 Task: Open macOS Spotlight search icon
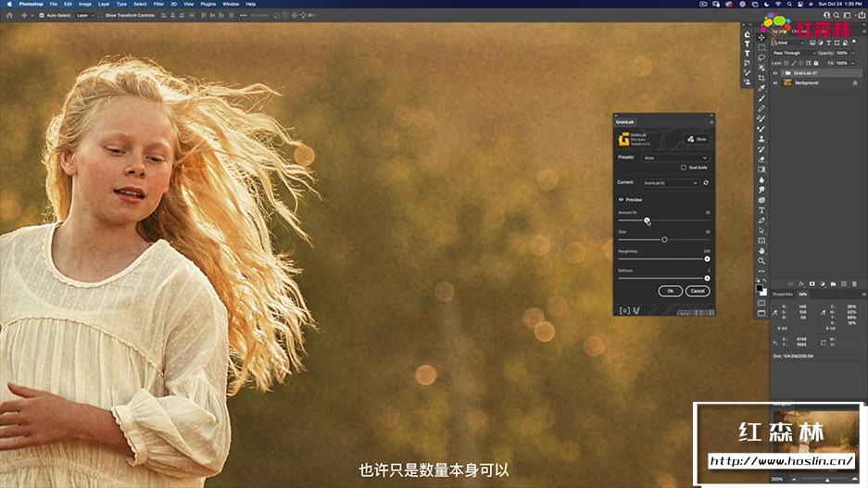(789, 4)
